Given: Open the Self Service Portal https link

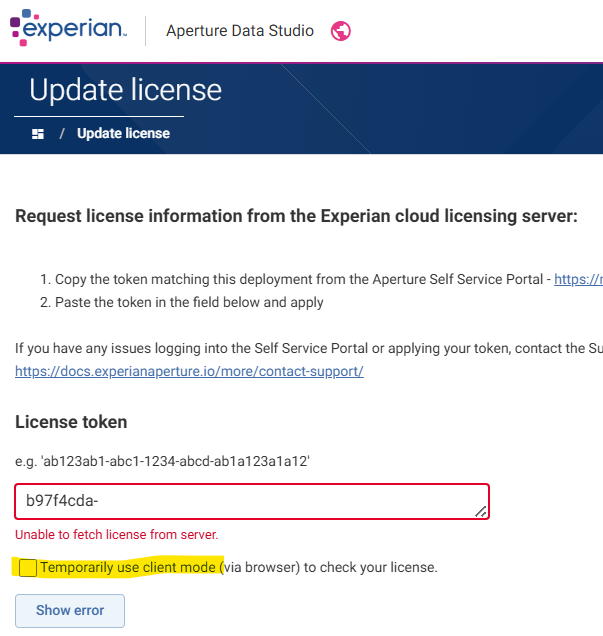Looking at the screenshot, I should point(578,279).
